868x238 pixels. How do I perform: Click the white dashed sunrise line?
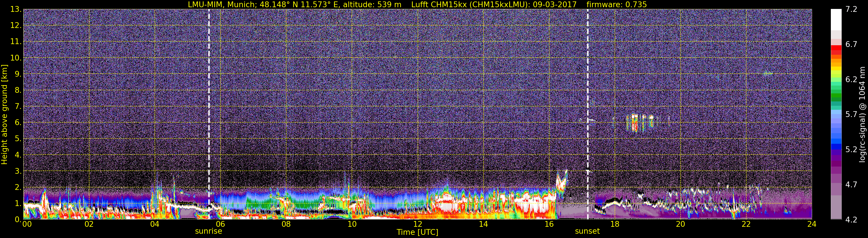pyautogui.click(x=209, y=114)
